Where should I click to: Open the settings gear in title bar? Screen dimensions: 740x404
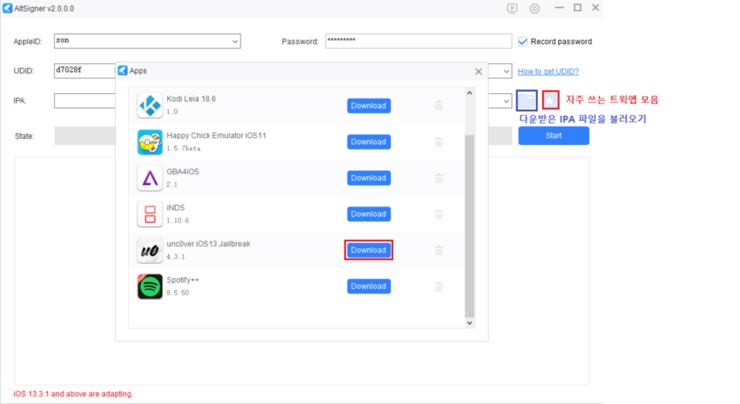click(x=534, y=8)
